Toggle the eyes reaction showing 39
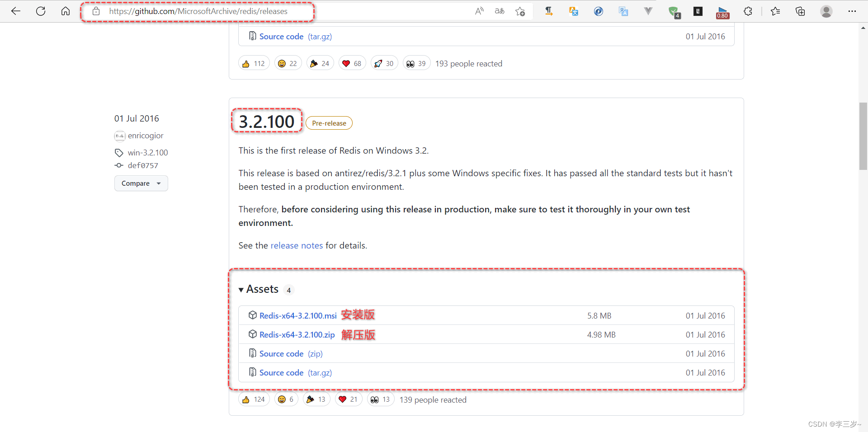 (416, 63)
